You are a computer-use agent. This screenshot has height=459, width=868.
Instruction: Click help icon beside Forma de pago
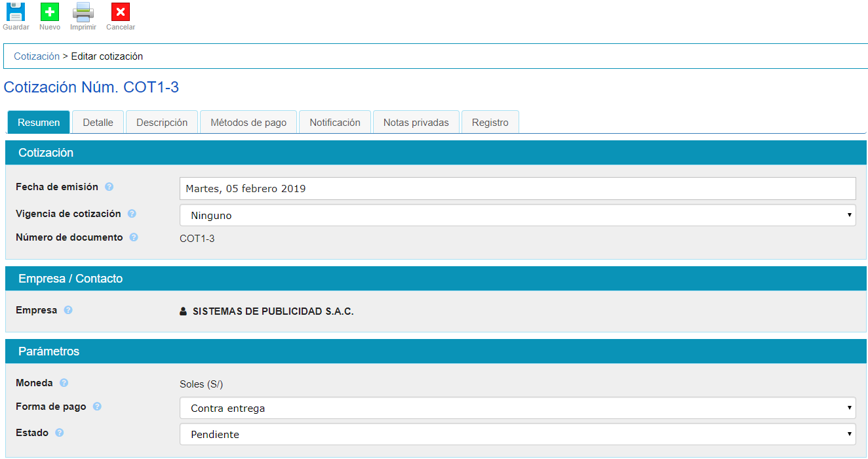click(97, 407)
